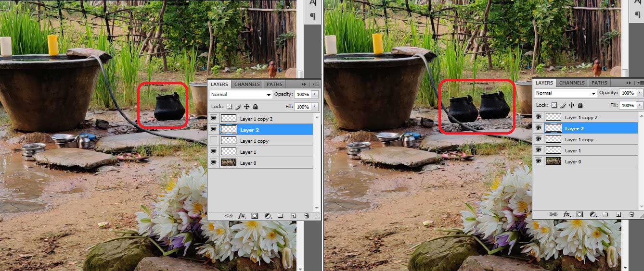Image resolution: width=644 pixels, height=271 pixels.
Task: Select Layer 1 row in right panel
Action: [x=585, y=150]
